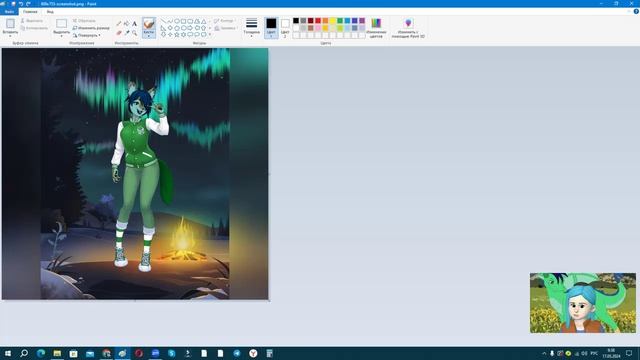Click the taskbar clock and date
Image resolution: width=640 pixels, height=360 pixels.
click(611, 353)
